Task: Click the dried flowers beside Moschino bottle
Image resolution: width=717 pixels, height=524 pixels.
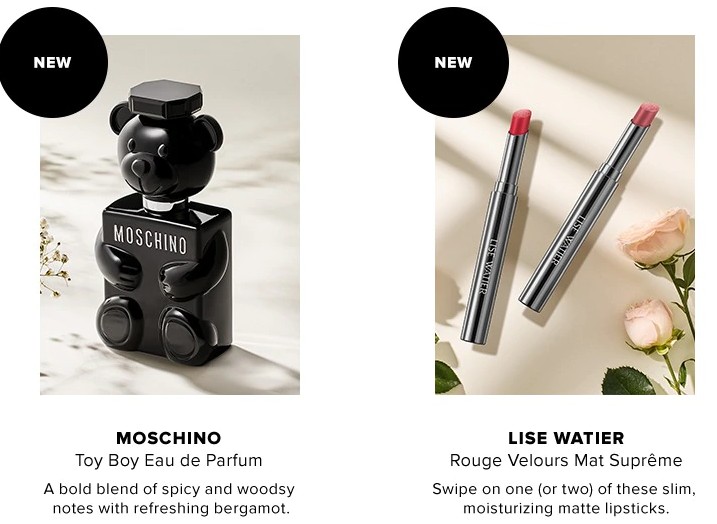Action: [54, 257]
